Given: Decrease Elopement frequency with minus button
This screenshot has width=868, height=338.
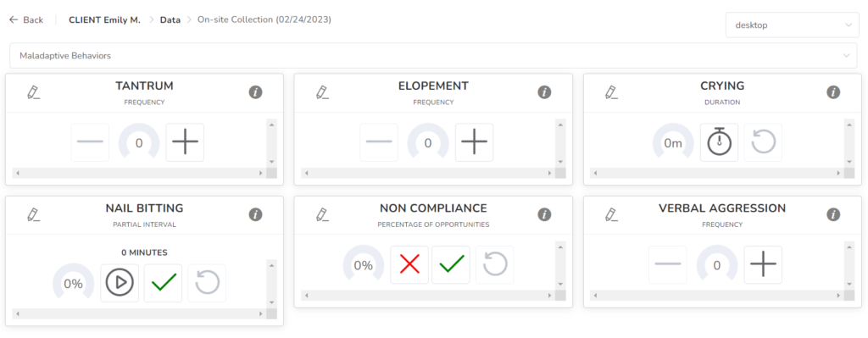Looking at the screenshot, I should point(379,142).
